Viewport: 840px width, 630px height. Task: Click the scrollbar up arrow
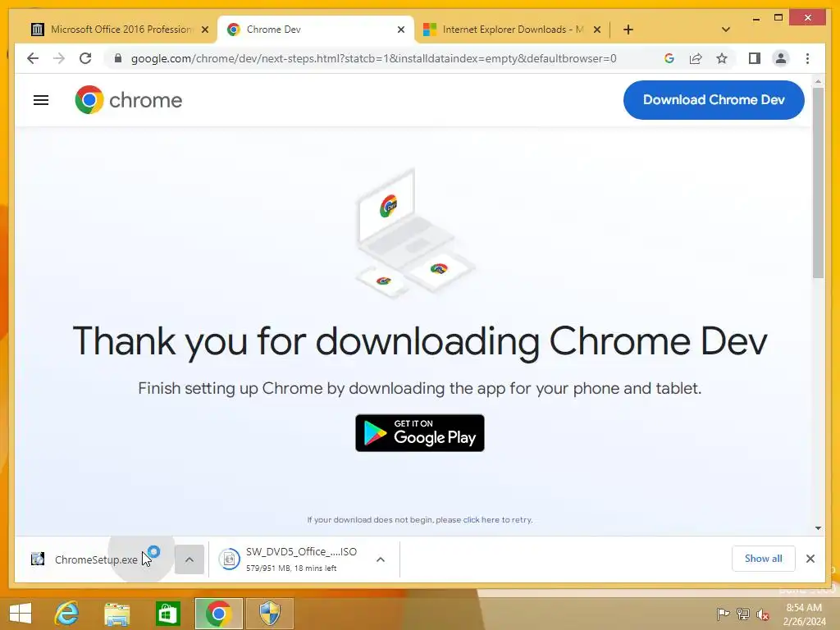(x=818, y=81)
